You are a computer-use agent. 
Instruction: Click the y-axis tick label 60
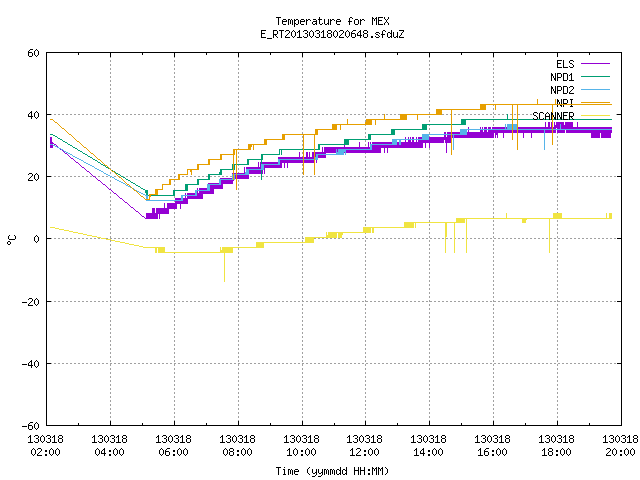pyautogui.click(x=33, y=53)
